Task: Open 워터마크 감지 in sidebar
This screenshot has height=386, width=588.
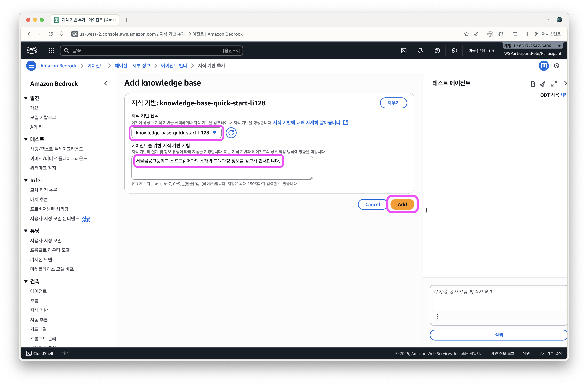Action: pyautogui.click(x=43, y=168)
